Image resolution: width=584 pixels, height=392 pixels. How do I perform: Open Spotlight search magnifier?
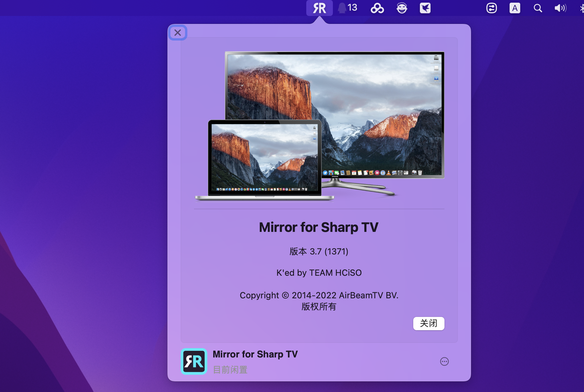coord(537,8)
